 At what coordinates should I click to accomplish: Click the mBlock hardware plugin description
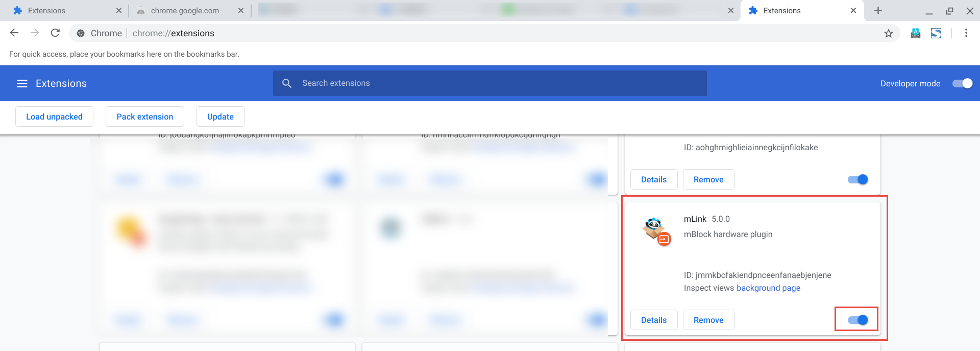pos(728,234)
